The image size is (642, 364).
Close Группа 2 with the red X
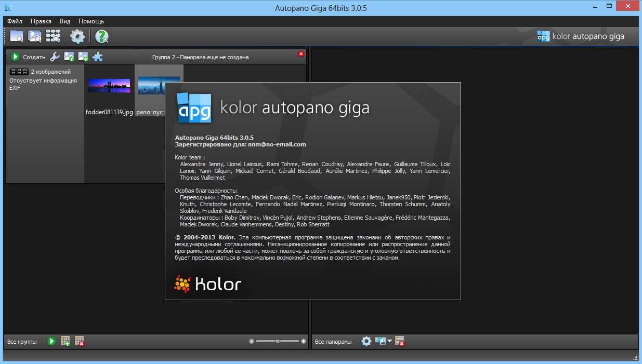301,54
